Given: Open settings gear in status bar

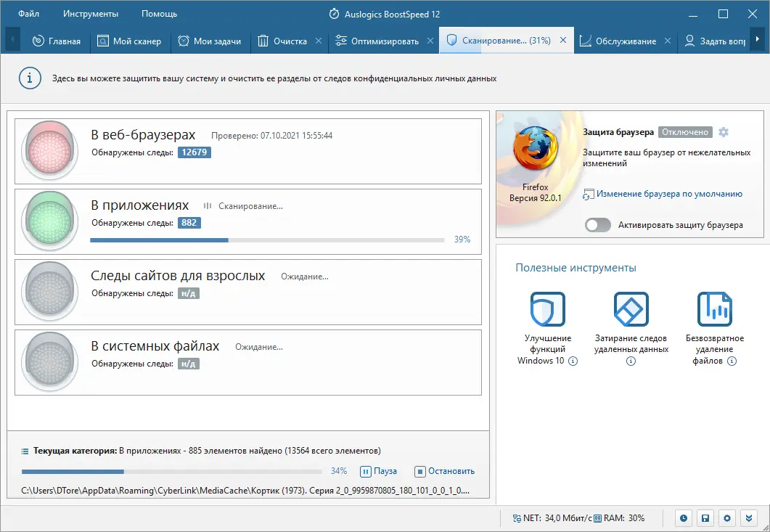Looking at the screenshot, I should point(727,518).
